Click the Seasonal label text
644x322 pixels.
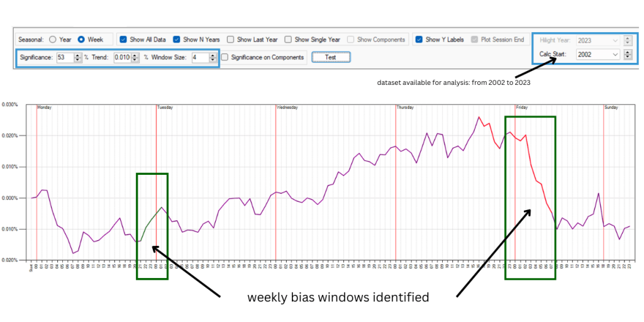tap(31, 40)
